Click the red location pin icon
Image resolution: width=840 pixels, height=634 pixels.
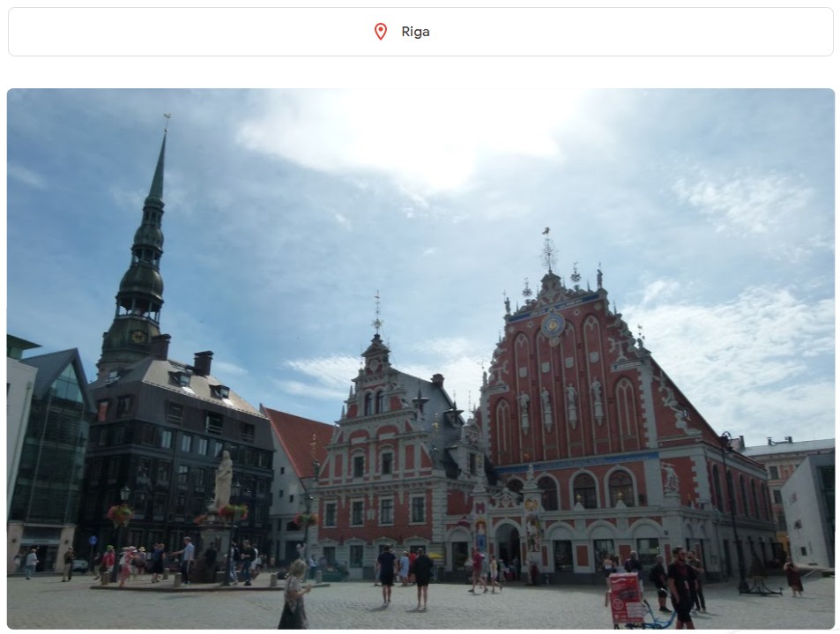[x=381, y=32]
